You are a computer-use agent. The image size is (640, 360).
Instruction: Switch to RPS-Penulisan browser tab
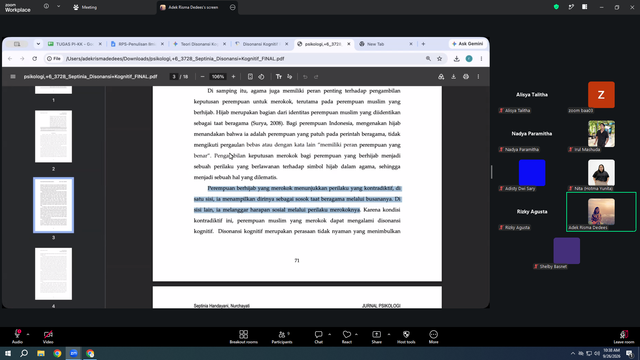[x=136, y=44]
